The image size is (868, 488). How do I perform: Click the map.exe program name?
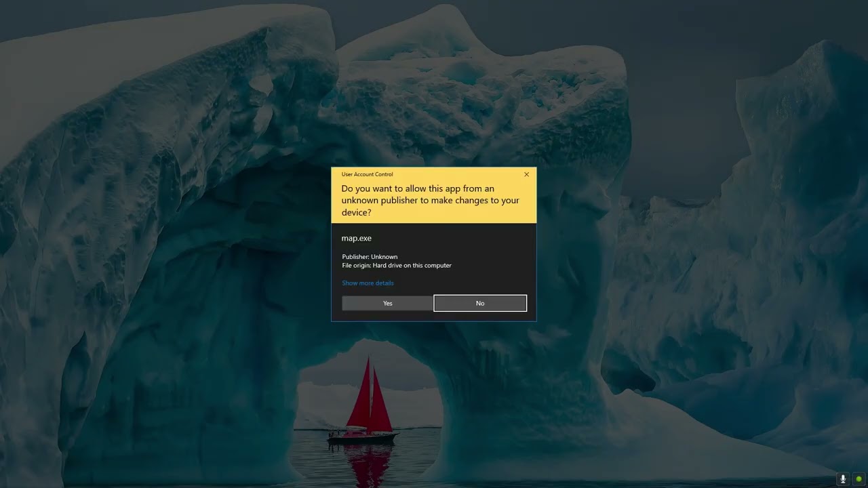pos(357,239)
